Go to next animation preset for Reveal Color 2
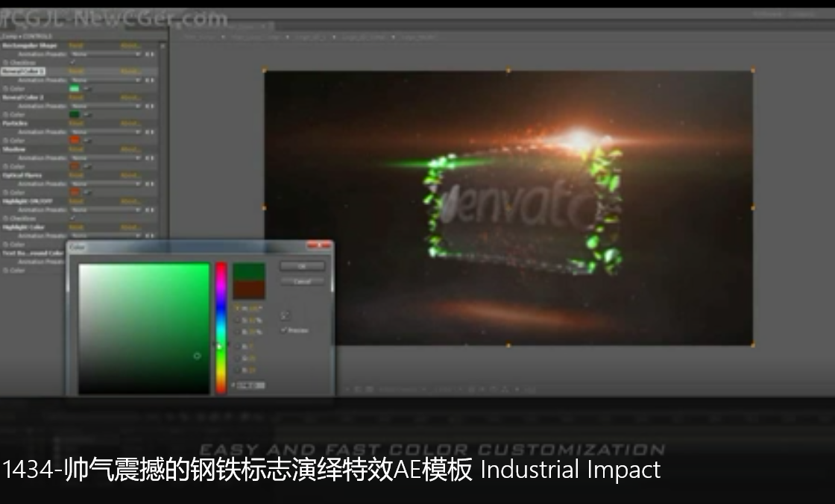This screenshot has height=504, width=835. point(153,106)
